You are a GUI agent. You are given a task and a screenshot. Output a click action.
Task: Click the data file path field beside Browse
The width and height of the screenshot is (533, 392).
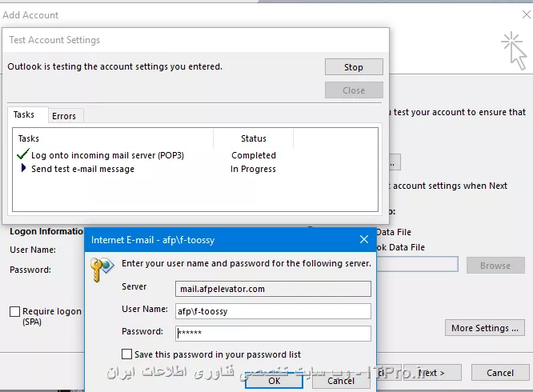417,264
